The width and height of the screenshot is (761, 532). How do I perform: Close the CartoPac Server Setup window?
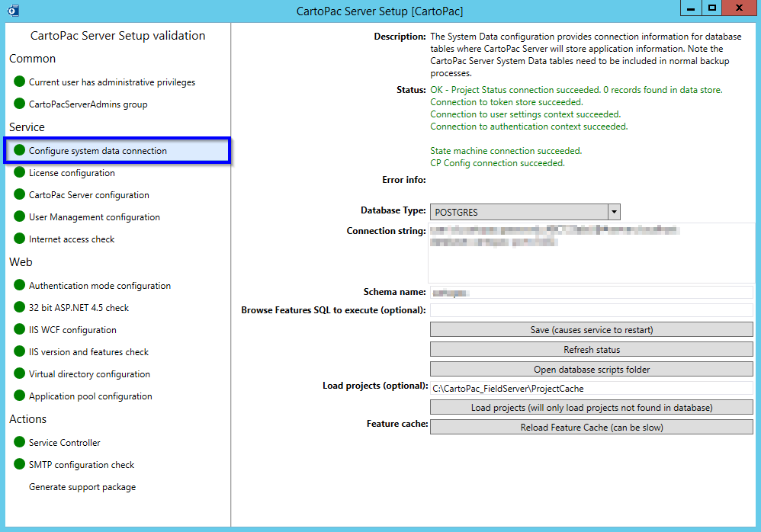pos(739,8)
